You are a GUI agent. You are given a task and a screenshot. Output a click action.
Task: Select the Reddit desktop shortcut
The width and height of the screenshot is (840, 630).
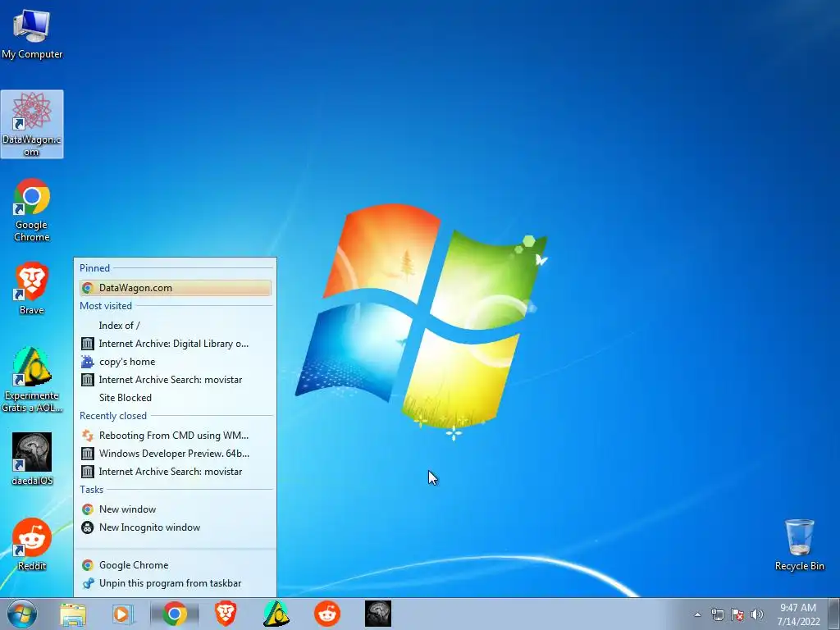click(32, 545)
